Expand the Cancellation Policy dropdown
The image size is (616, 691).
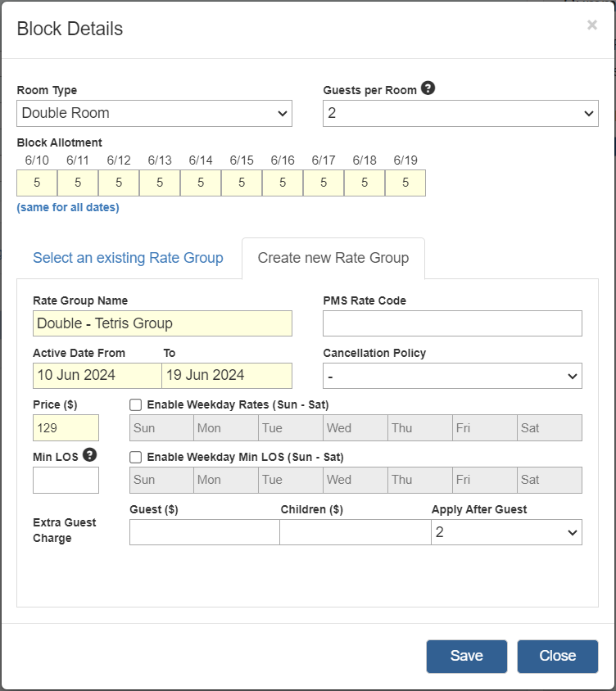(x=452, y=376)
